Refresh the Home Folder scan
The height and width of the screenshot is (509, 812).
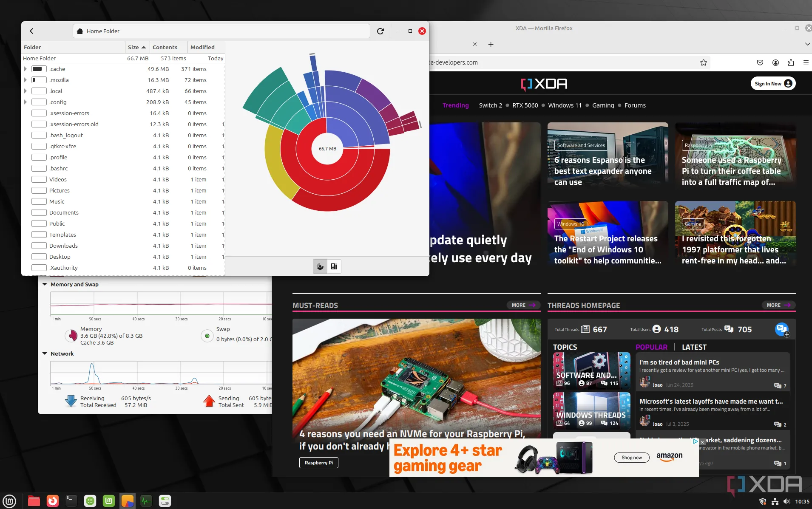click(380, 31)
